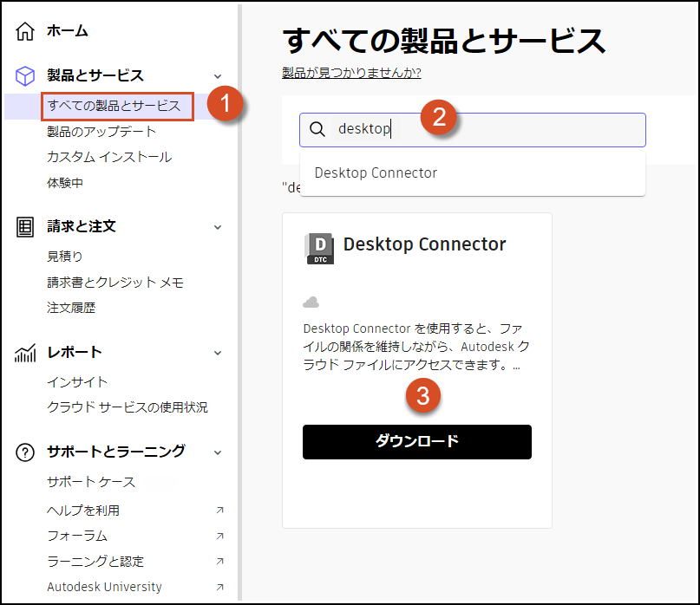Click the 請求と注文 section heading
This screenshot has width=700, height=605.
pos(82,226)
